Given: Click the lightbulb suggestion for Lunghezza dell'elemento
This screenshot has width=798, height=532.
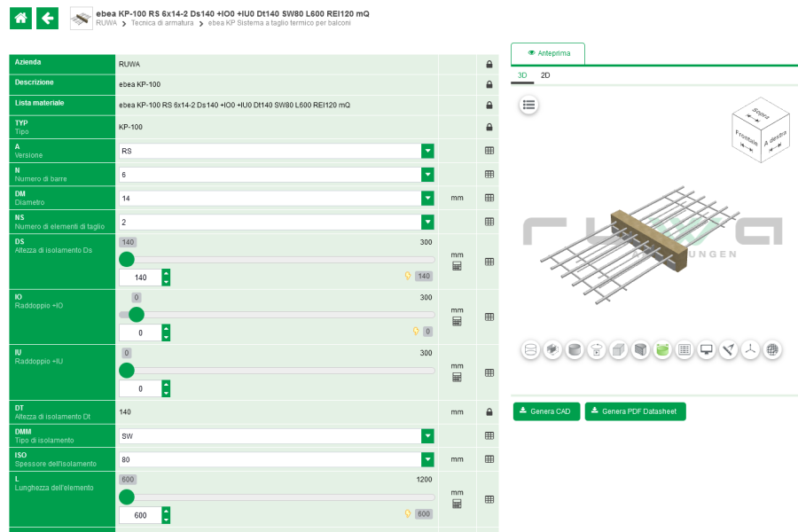Looking at the screenshot, I should coord(409,514).
